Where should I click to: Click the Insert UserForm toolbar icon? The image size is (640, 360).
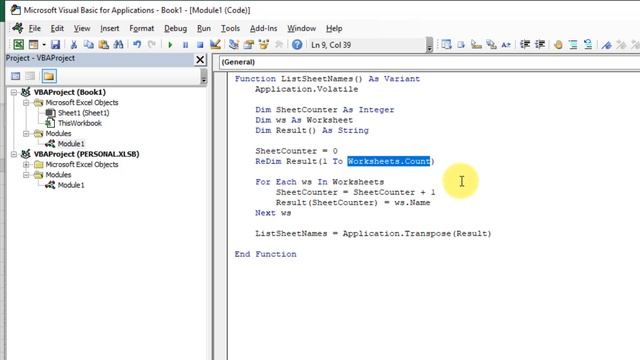point(33,44)
